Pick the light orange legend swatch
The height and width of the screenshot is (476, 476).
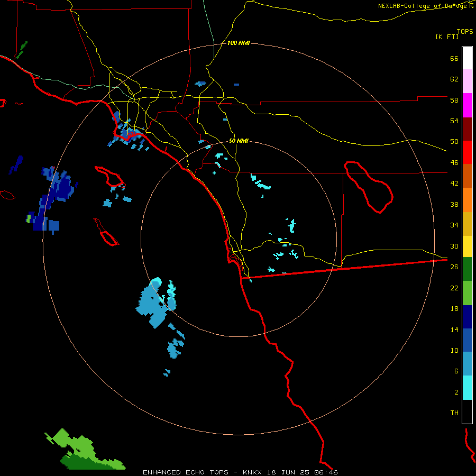coord(467,200)
